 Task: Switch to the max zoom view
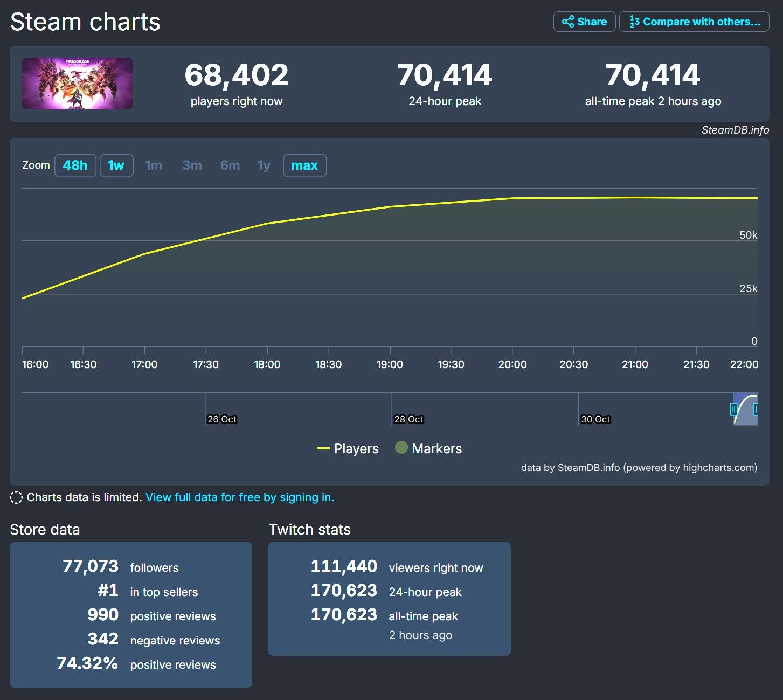[304, 165]
